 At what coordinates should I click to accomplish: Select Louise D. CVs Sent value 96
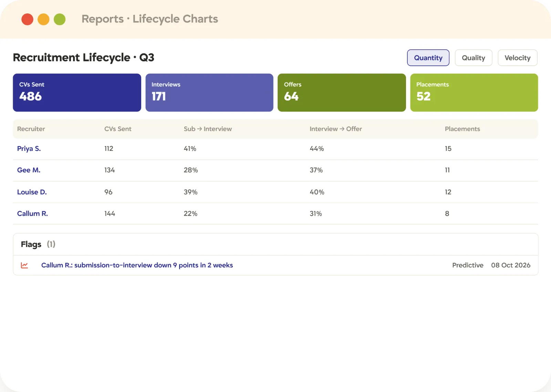click(x=108, y=192)
